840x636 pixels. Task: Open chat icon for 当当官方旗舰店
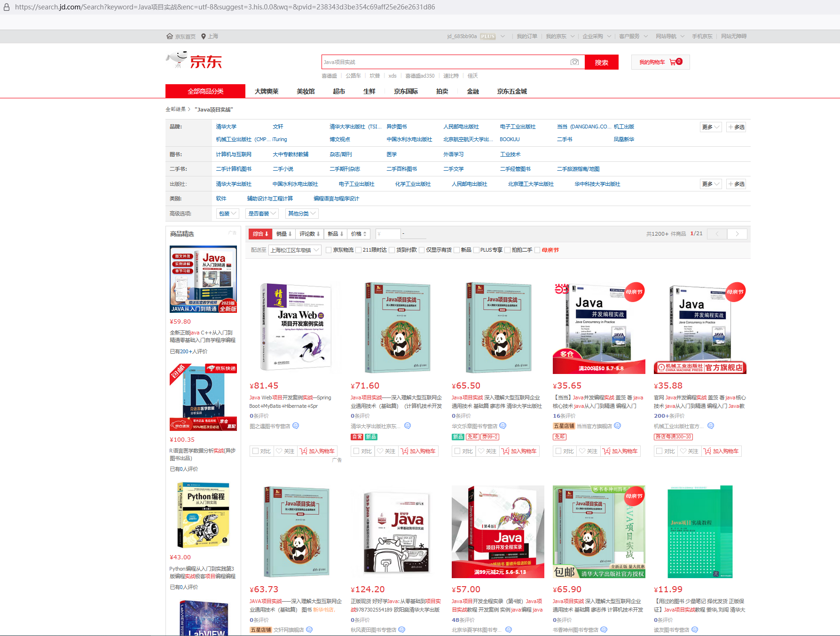coord(618,426)
